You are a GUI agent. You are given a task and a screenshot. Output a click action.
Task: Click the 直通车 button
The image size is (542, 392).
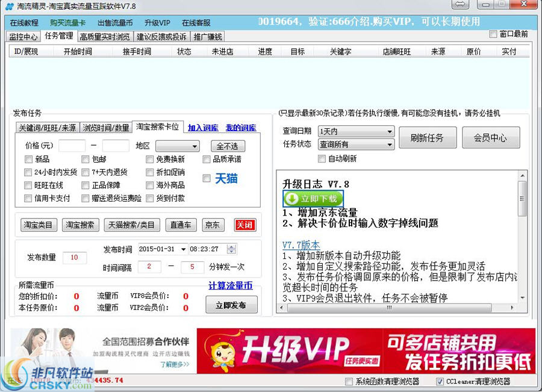click(181, 225)
